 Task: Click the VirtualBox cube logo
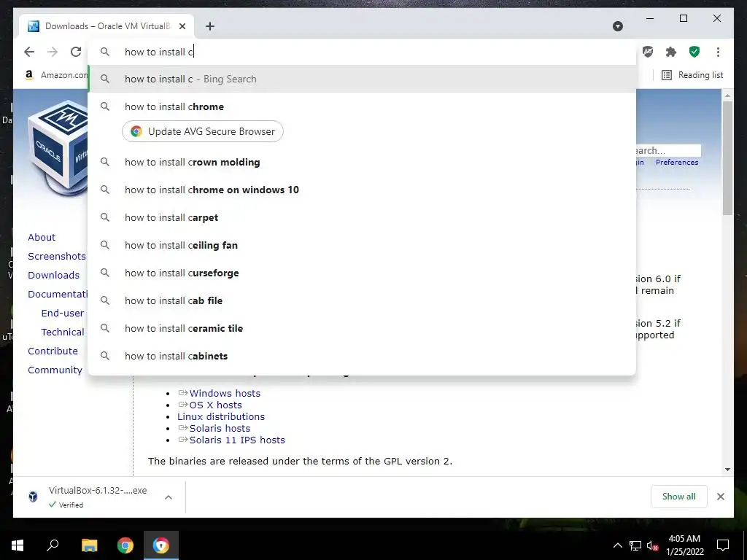58,147
